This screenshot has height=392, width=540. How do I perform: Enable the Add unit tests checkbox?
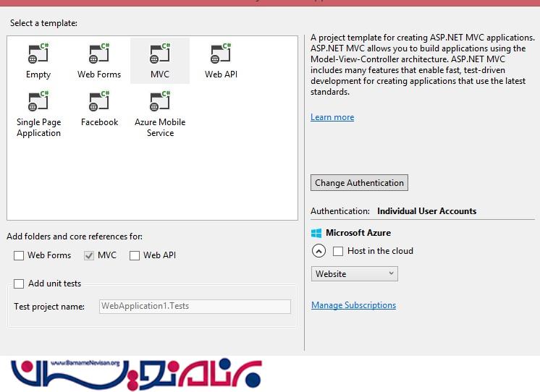click(19, 284)
